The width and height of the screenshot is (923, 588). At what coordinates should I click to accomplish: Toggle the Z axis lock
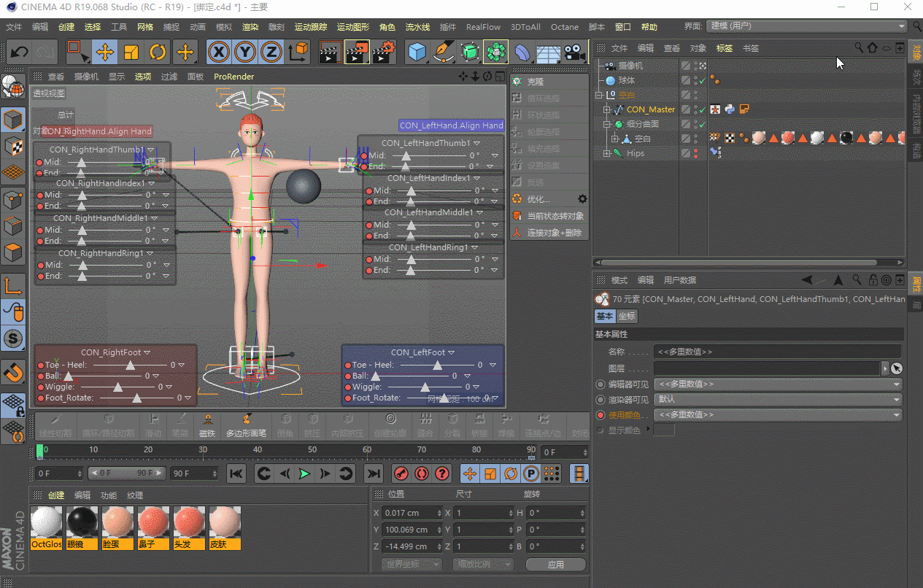(x=271, y=52)
